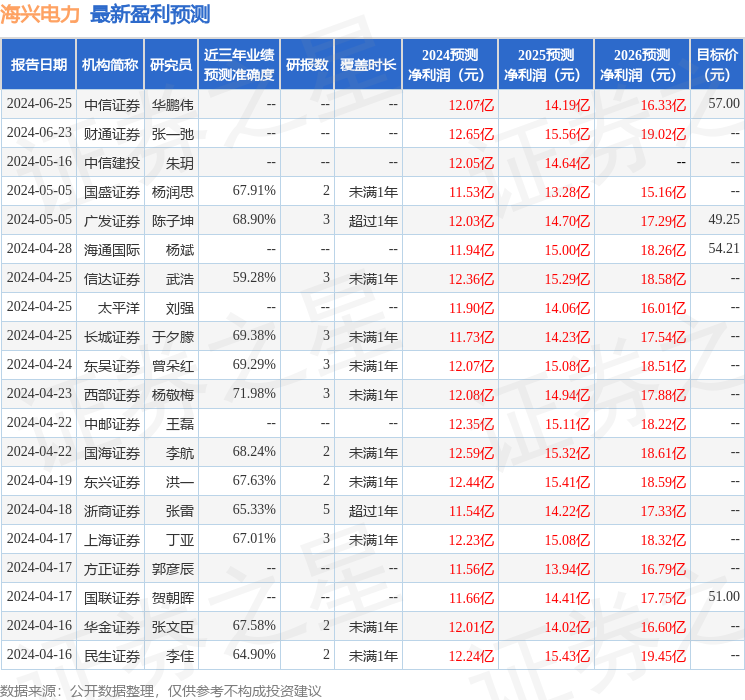The height and width of the screenshot is (700, 745).
Task: Select the 财通证券 institution cell
Action: (112, 134)
